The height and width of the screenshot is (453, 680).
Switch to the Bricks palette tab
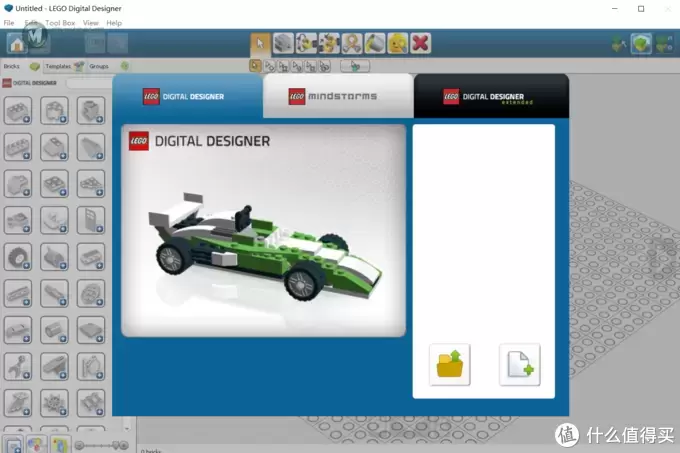point(21,66)
